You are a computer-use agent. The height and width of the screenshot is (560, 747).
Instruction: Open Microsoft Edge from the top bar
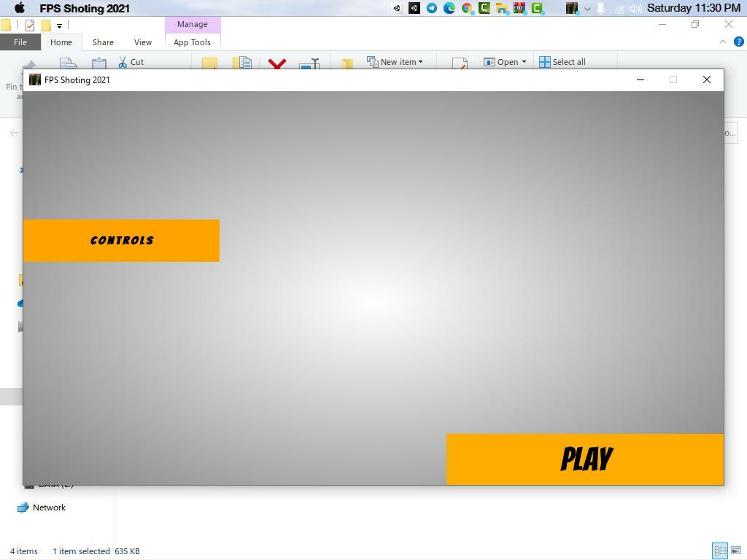pyautogui.click(x=449, y=8)
